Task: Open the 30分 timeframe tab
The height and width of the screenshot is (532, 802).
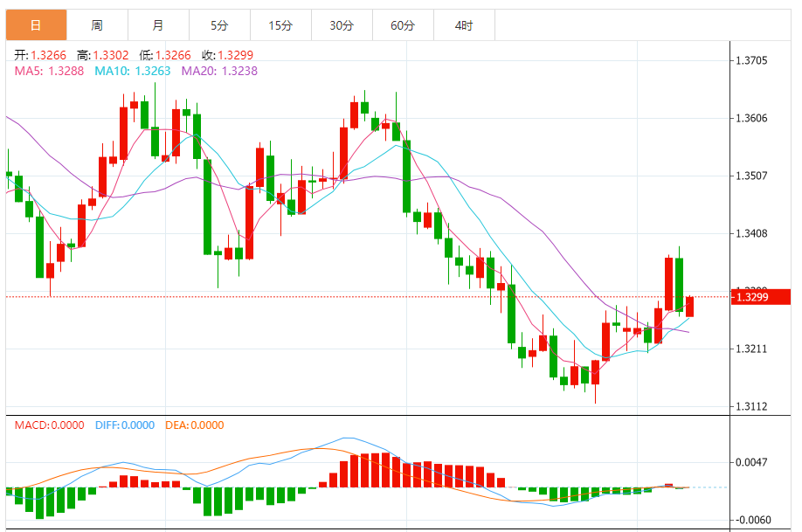Action: [342, 25]
